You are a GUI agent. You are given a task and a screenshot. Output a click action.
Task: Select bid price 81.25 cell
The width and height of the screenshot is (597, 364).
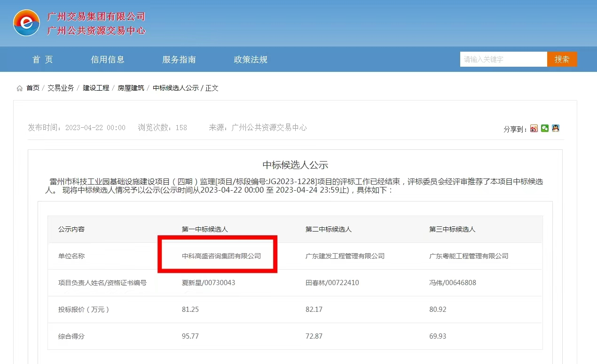coord(190,310)
